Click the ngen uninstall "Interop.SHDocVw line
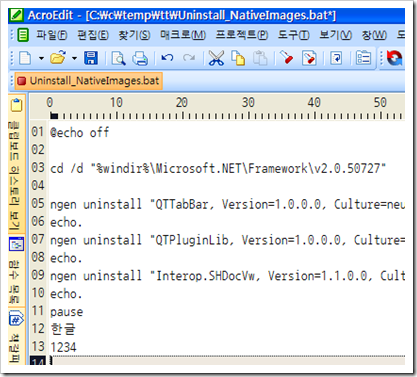The width and height of the screenshot is (417, 377). point(227,276)
